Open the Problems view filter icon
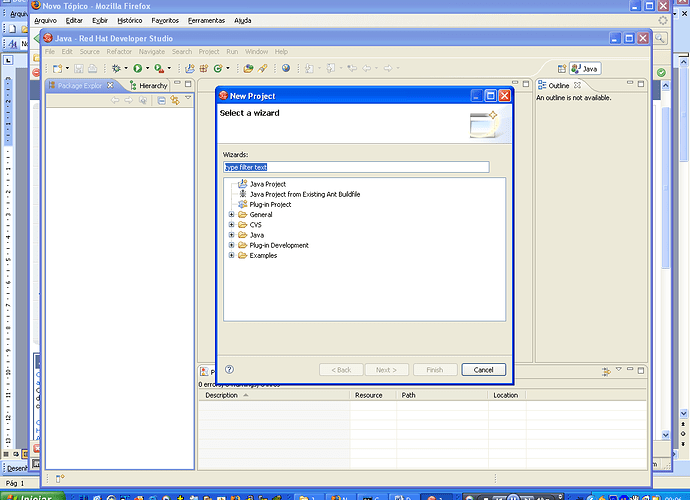 click(x=606, y=371)
